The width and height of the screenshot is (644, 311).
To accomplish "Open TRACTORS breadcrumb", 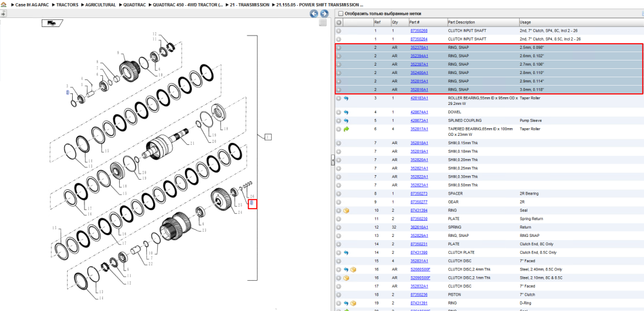I will click(67, 5).
